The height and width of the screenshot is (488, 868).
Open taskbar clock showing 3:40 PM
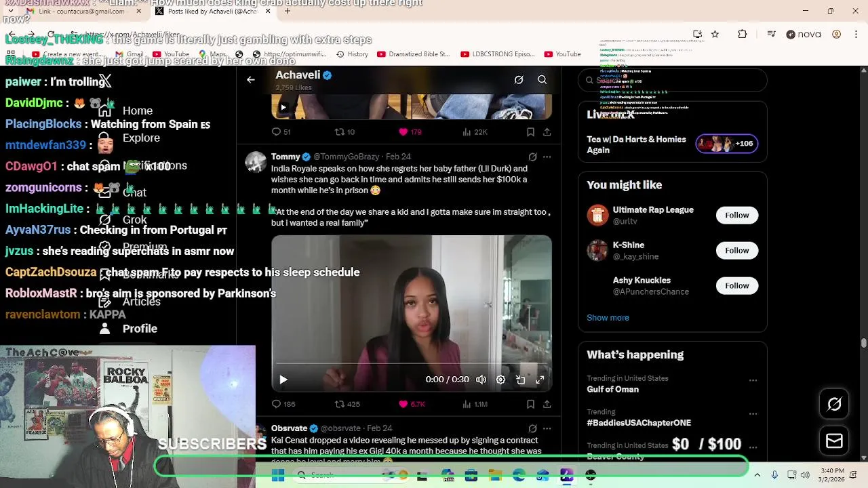pos(831,475)
